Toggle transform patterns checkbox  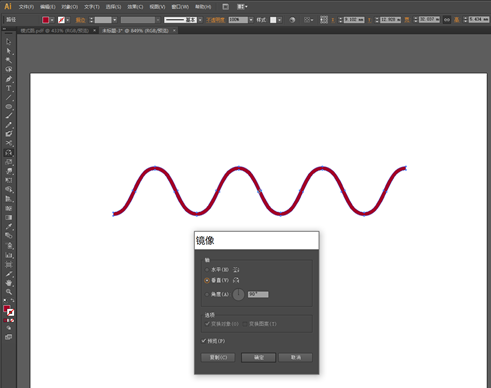[x=245, y=324]
